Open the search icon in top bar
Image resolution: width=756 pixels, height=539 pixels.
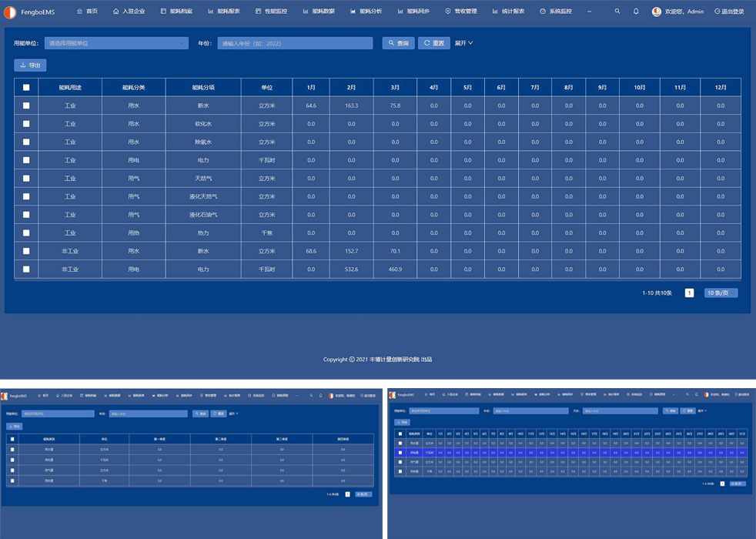point(617,12)
